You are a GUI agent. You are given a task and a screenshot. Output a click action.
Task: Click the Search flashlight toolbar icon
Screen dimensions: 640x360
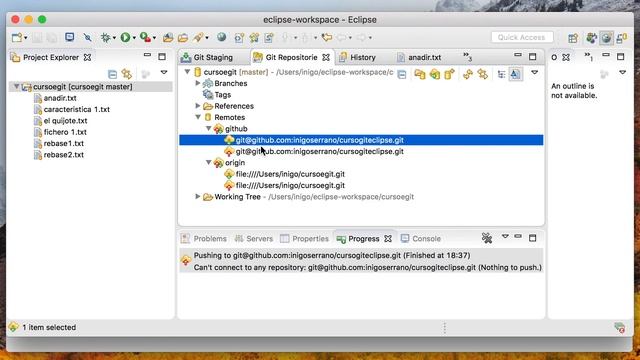pos(198,38)
